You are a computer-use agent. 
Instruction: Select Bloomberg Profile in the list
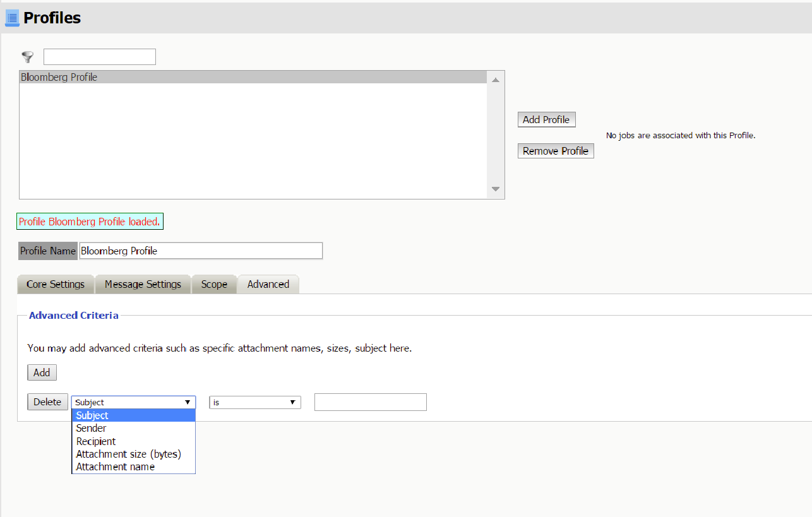point(253,77)
